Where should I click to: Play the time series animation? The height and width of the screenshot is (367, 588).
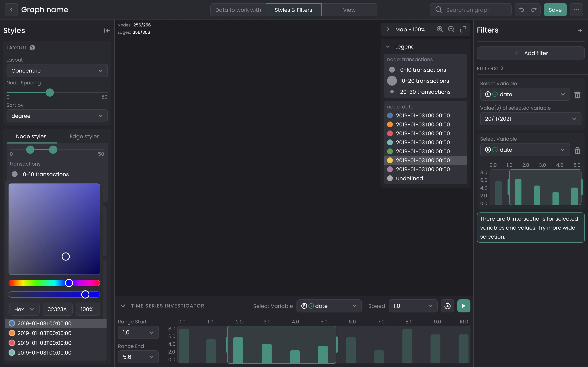(x=464, y=306)
